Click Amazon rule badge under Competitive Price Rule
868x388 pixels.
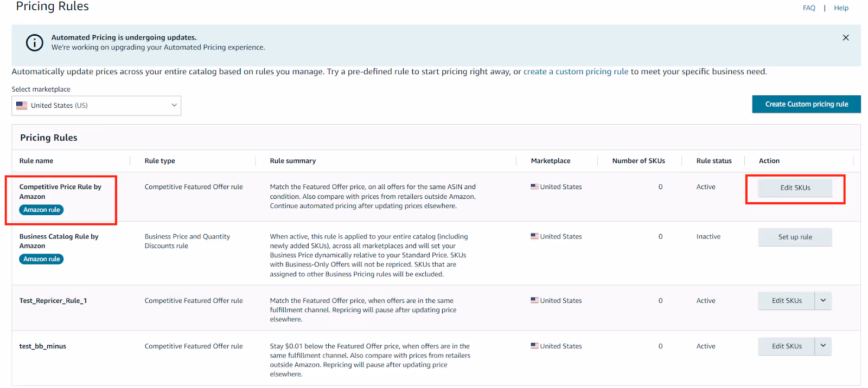pos(41,210)
